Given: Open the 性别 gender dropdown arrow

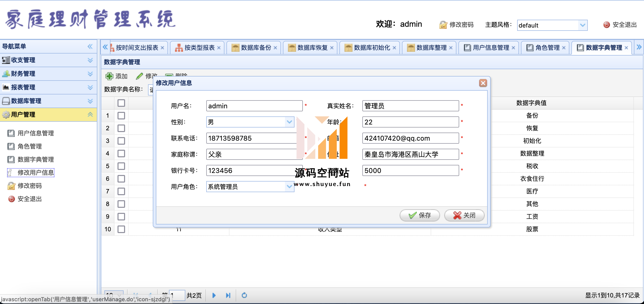Looking at the screenshot, I should pos(289,122).
